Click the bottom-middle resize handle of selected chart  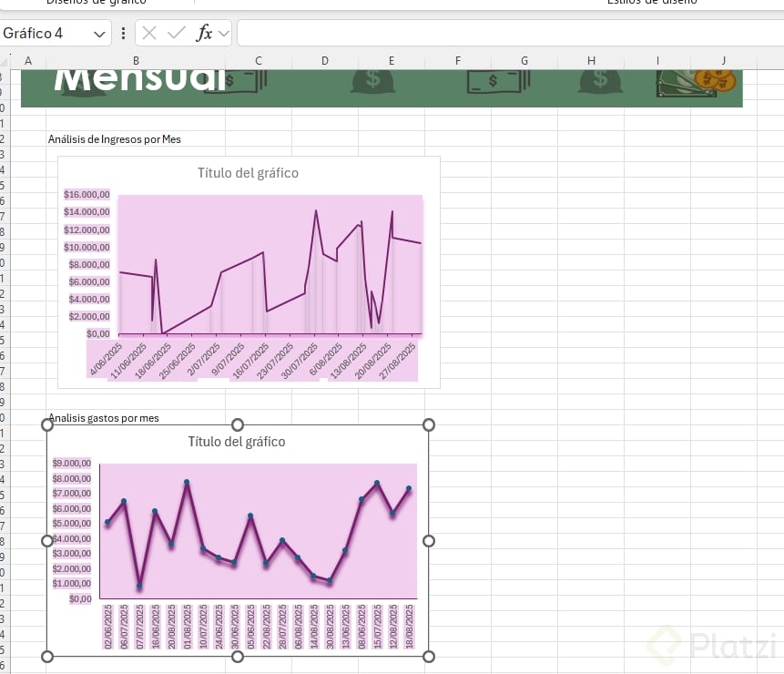tap(238, 657)
